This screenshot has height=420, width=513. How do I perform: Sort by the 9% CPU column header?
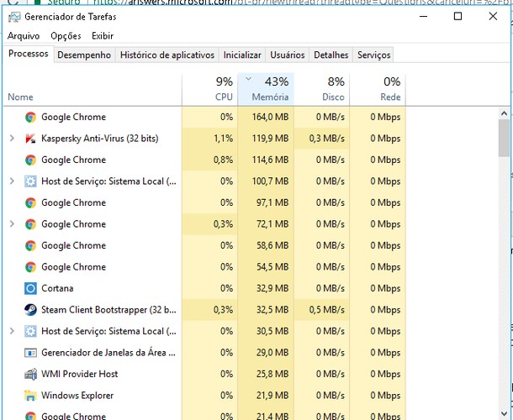[210, 89]
